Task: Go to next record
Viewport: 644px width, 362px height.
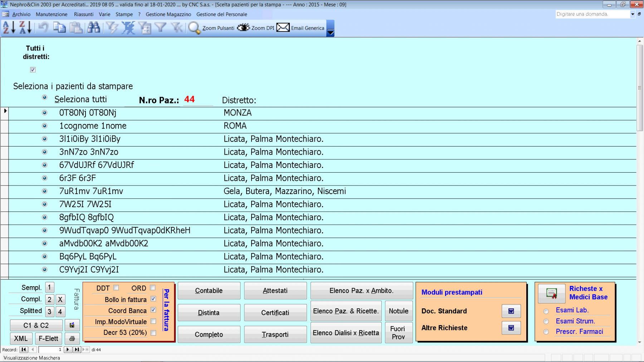Action: pyautogui.click(x=68, y=349)
